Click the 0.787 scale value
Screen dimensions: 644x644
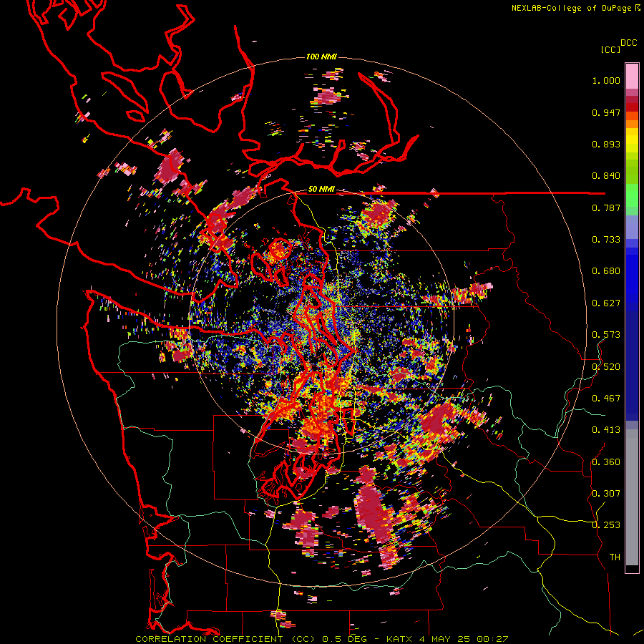(606, 208)
